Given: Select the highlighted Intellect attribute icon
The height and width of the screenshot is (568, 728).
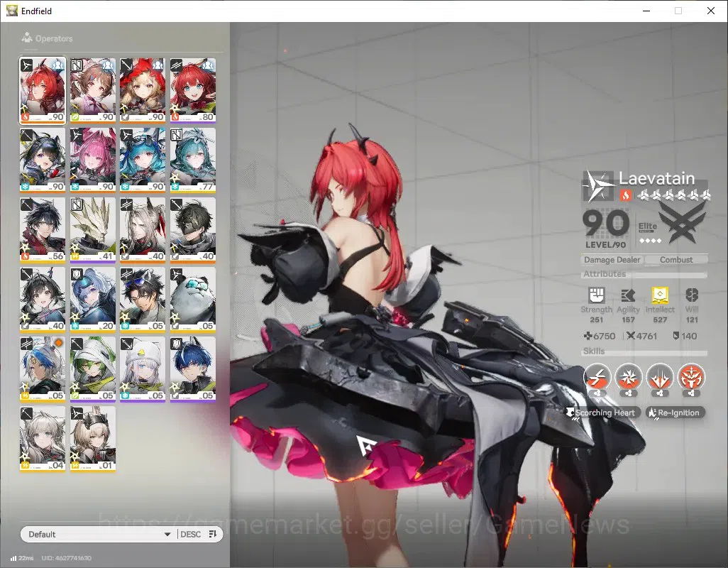Looking at the screenshot, I should 660,295.
